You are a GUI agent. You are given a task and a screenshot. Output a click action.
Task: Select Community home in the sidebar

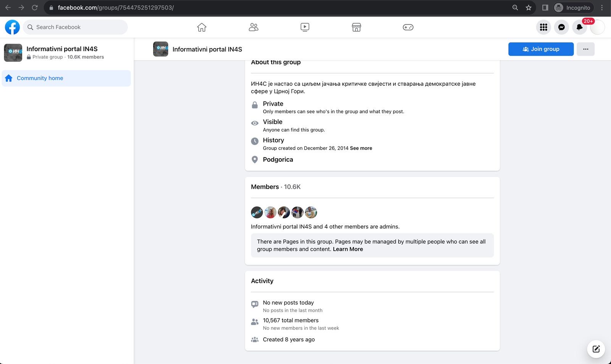[66, 78]
